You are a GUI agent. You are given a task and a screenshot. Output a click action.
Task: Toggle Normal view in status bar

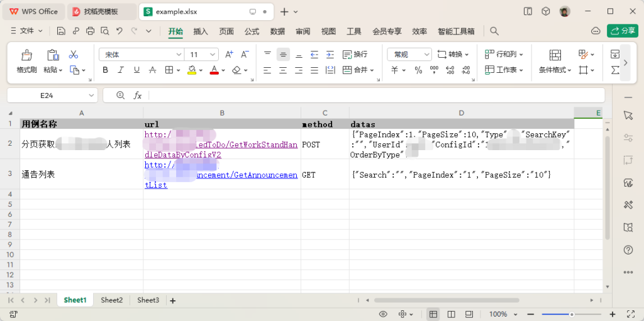(433, 315)
